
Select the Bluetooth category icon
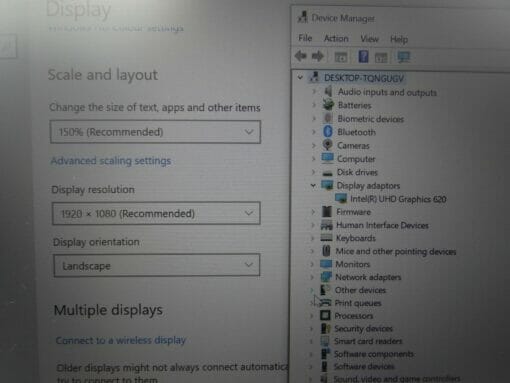(328, 131)
